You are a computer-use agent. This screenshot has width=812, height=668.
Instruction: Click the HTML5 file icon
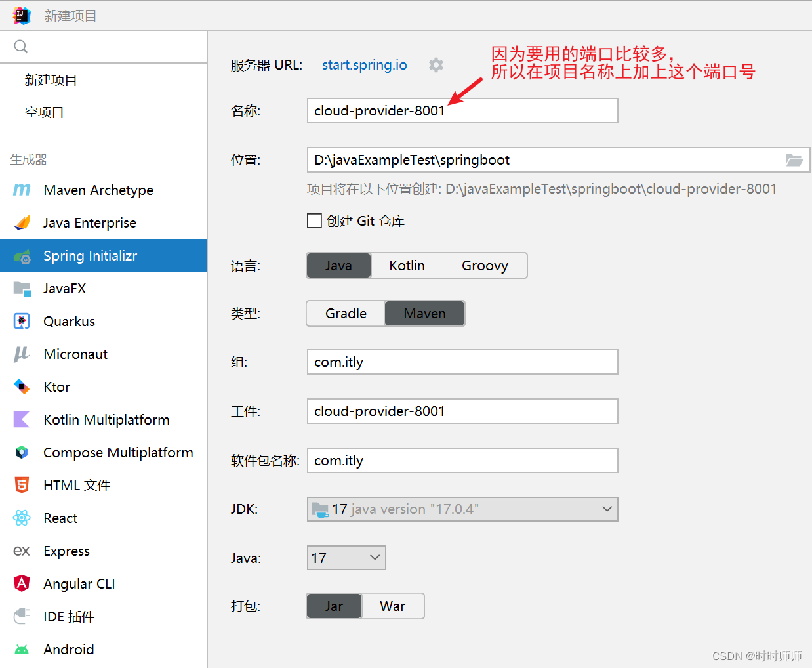pos(22,485)
